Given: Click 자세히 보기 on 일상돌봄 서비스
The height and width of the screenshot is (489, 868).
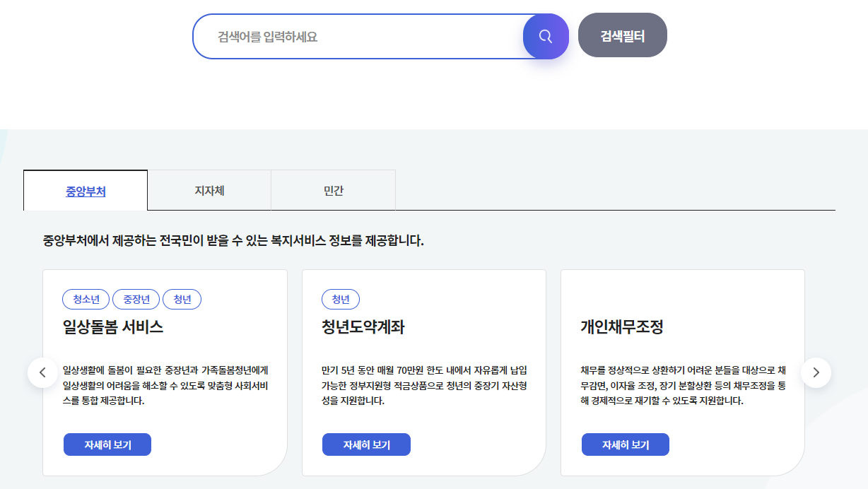Looking at the screenshot, I should 107,444.
